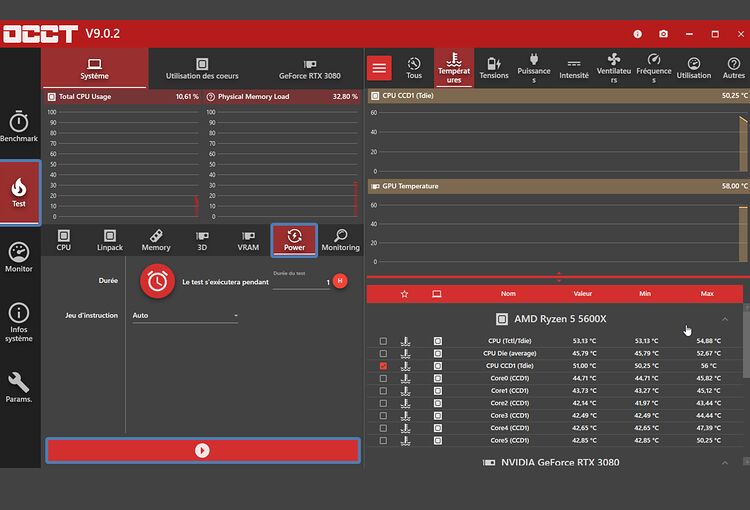Check the Core2 (CCD1) checkbox
The width and height of the screenshot is (750, 510).
(383, 403)
